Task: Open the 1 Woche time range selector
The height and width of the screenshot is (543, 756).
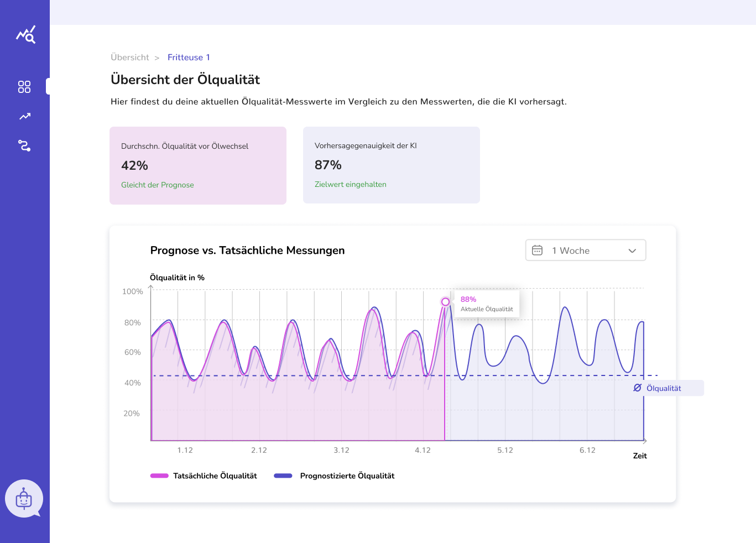Action: point(585,250)
